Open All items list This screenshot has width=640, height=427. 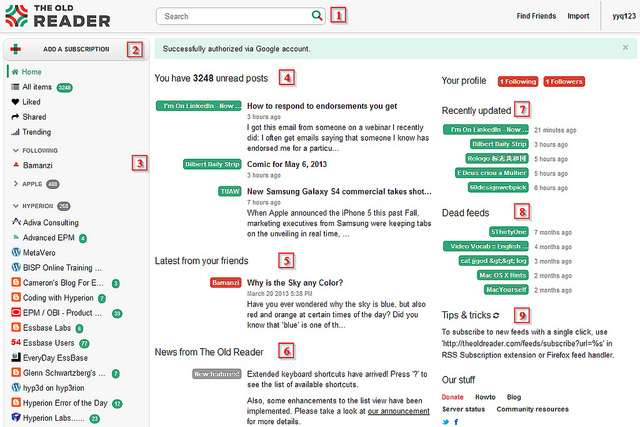point(37,87)
